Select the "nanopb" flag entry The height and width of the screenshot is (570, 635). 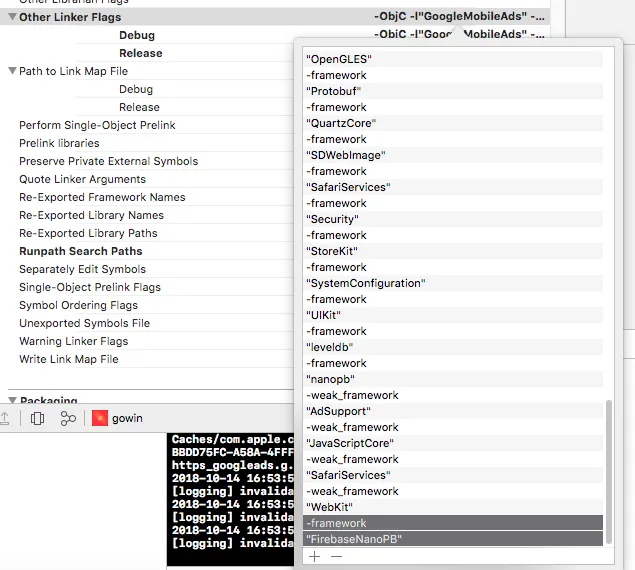tap(453, 379)
